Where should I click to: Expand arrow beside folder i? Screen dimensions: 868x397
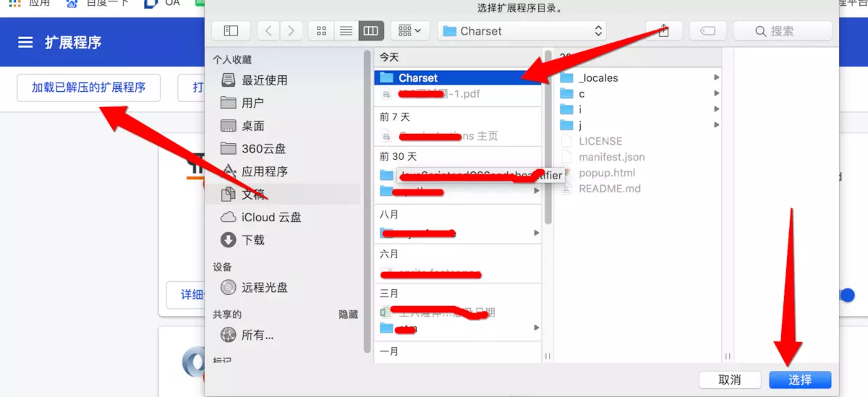tap(716, 109)
